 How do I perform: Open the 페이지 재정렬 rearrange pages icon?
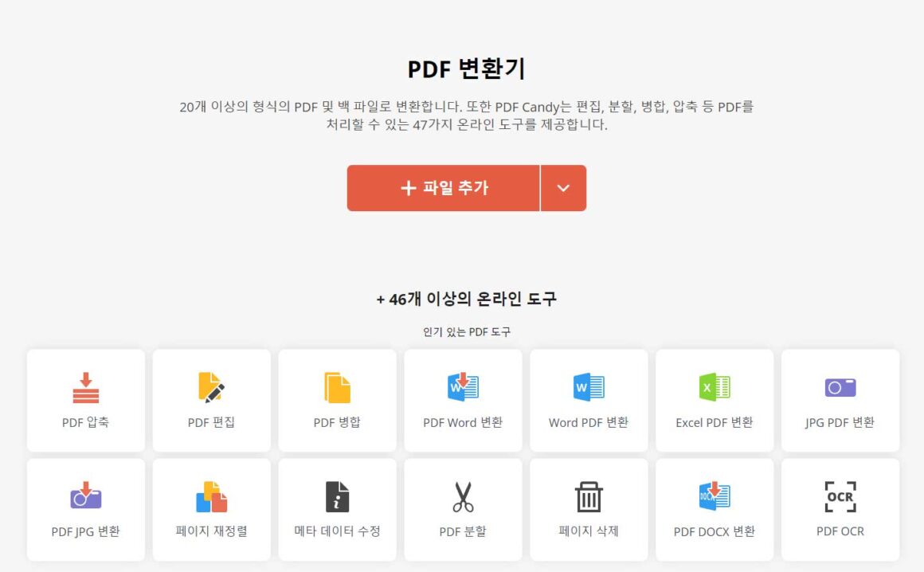[x=211, y=496]
